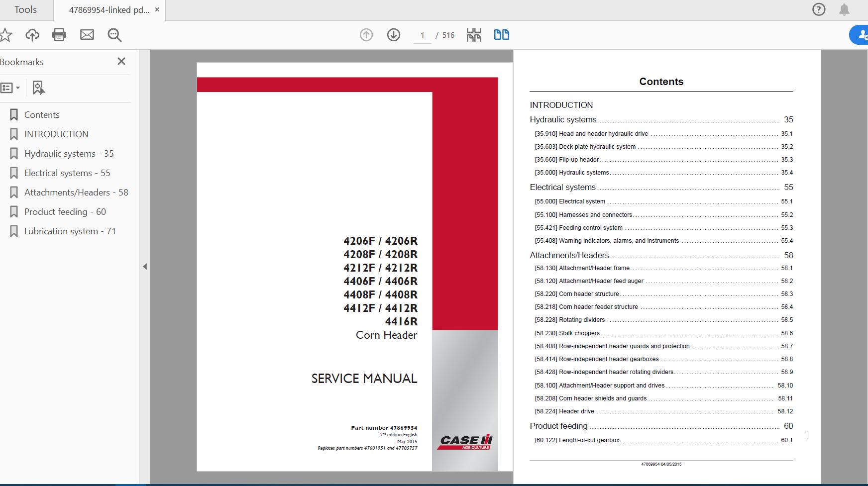Screen dimensions: 868x486
Task: Open [58.230] Stalk choppers entry
Action: tap(664, 333)
